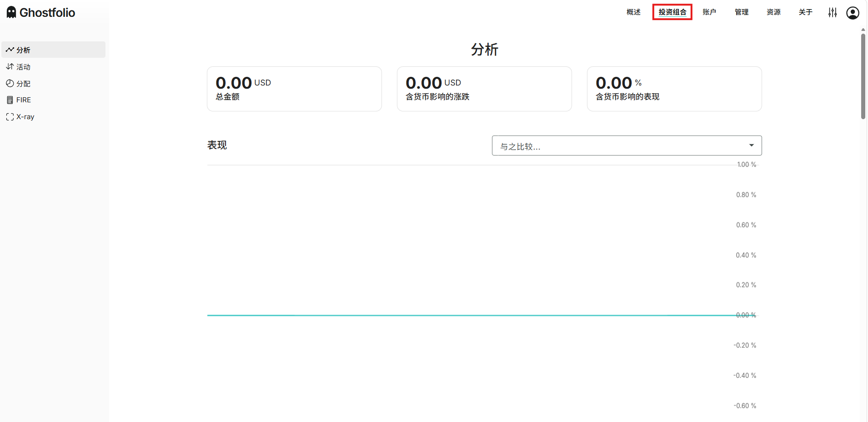This screenshot has height=422, width=868.
Task: Click the 分析 page title
Action: [485, 49]
